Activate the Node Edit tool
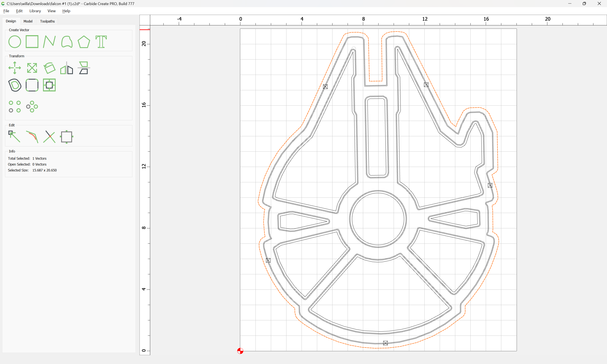Image resolution: width=607 pixels, height=364 pixels. coord(14,137)
